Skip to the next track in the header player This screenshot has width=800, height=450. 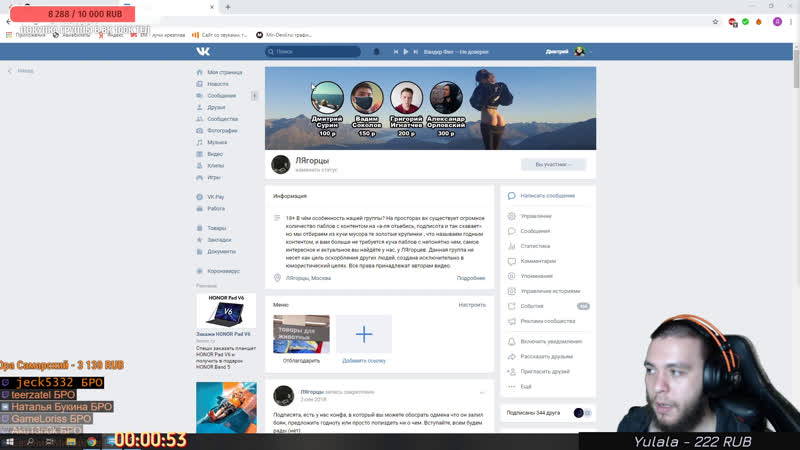click(x=415, y=51)
